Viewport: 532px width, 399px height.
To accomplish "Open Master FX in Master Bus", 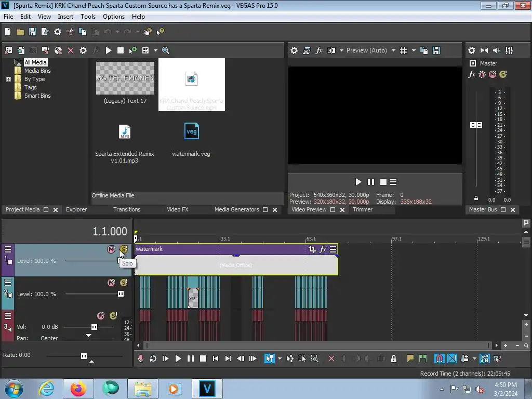I will (x=472, y=74).
